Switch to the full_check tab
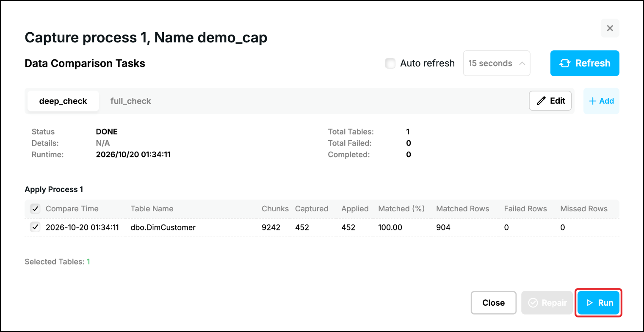This screenshot has height=332, width=644. [x=130, y=101]
